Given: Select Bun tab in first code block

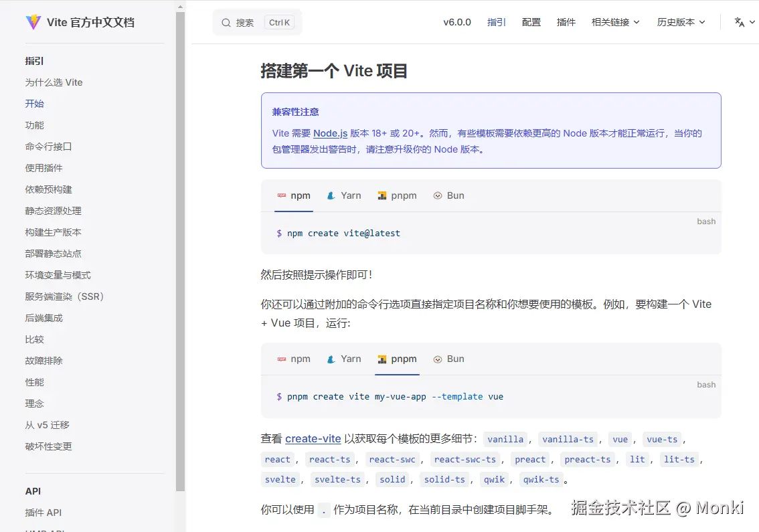Looking at the screenshot, I should (449, 195).
